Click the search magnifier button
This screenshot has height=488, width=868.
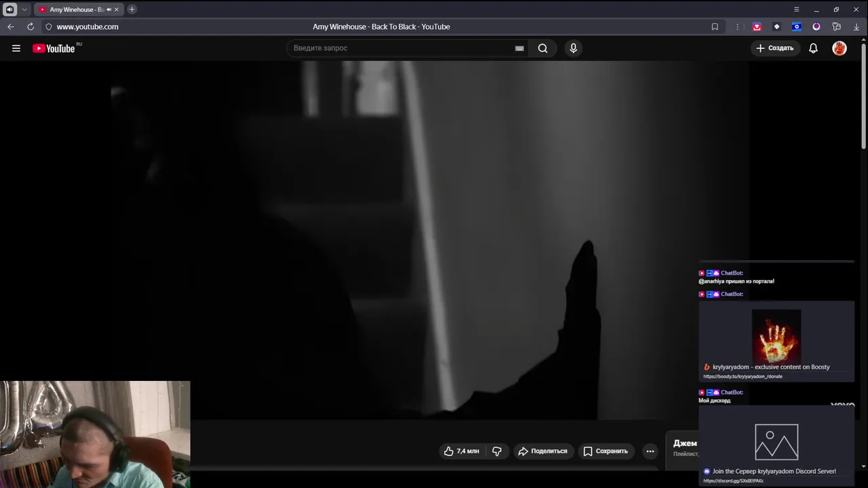[542, 48]
